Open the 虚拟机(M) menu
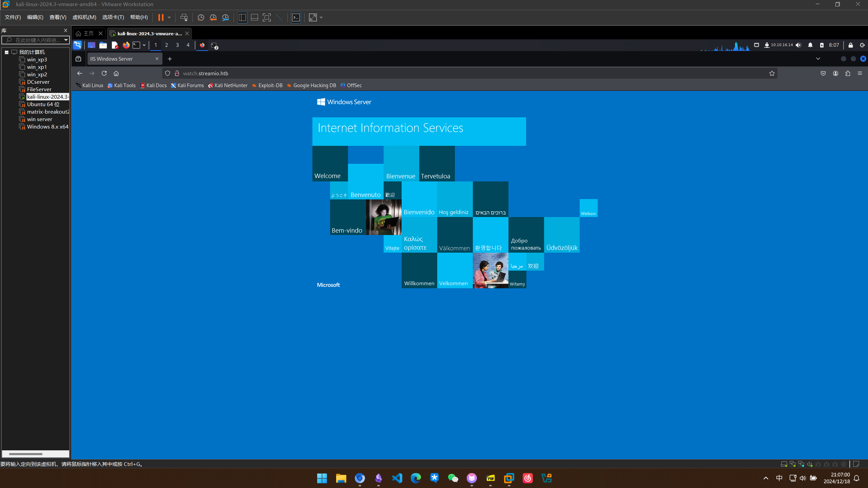Screen dimensions: 868x488 click(84, 17)
